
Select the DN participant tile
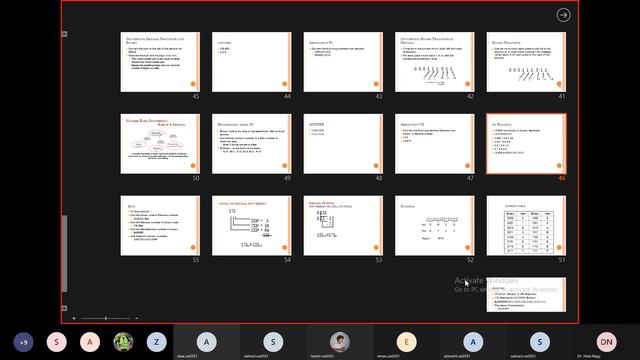point(606,342)
